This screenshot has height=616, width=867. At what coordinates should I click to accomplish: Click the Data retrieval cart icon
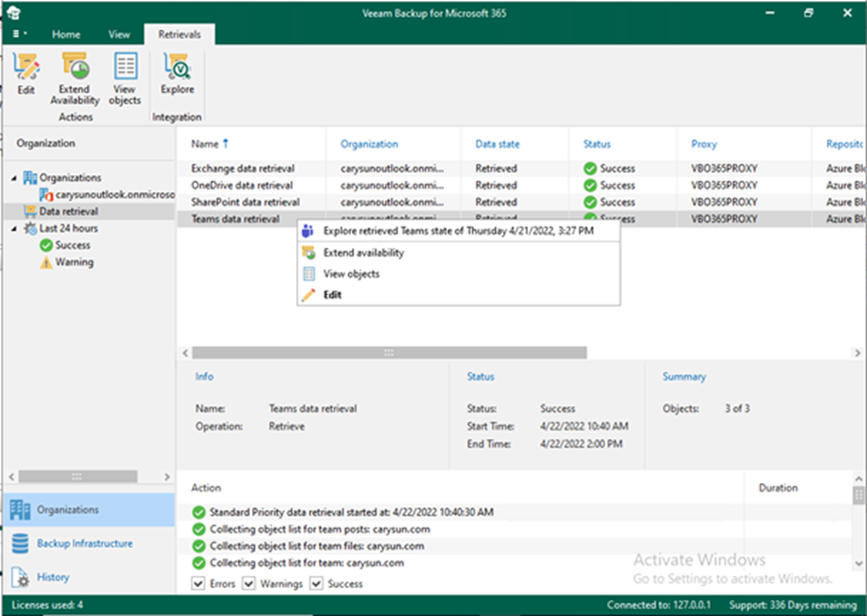point(30,211)
